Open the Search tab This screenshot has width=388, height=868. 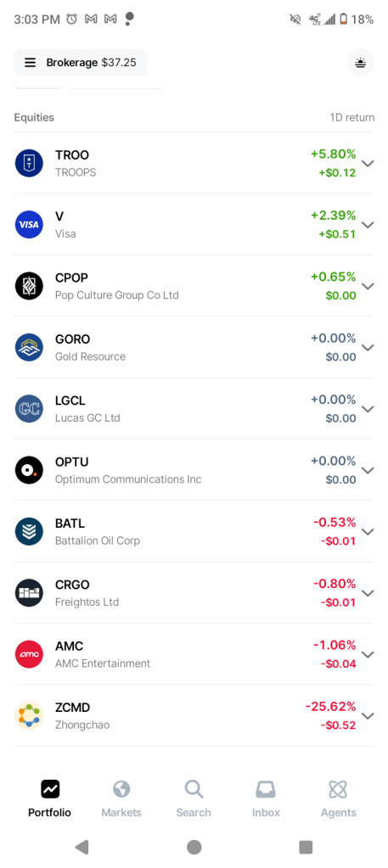[x=194, y=798]
